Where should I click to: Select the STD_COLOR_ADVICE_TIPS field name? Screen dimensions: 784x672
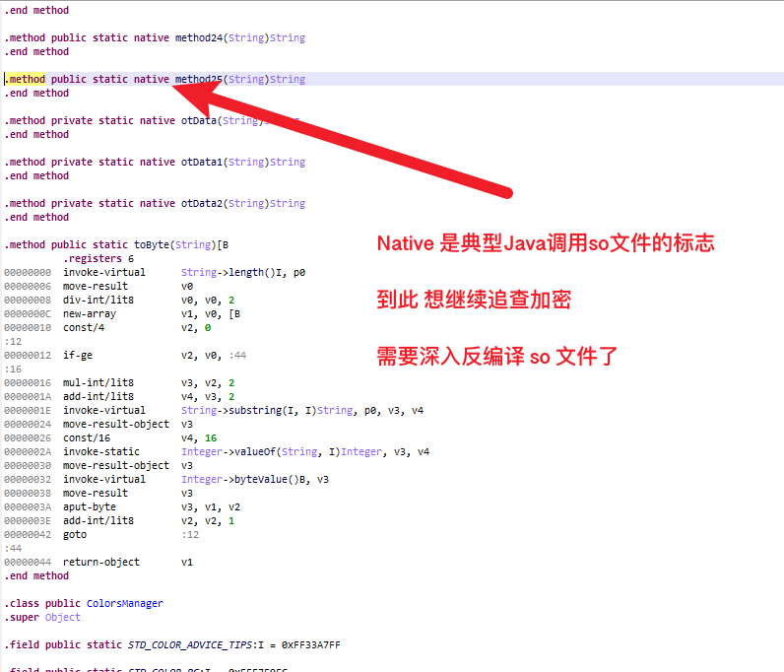click(192, 644)
